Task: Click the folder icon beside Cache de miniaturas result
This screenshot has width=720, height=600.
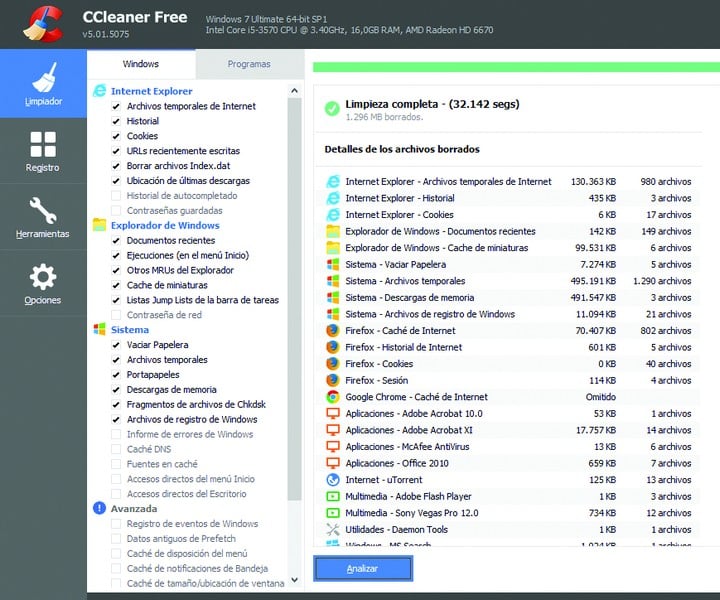Action: point(333,247)
